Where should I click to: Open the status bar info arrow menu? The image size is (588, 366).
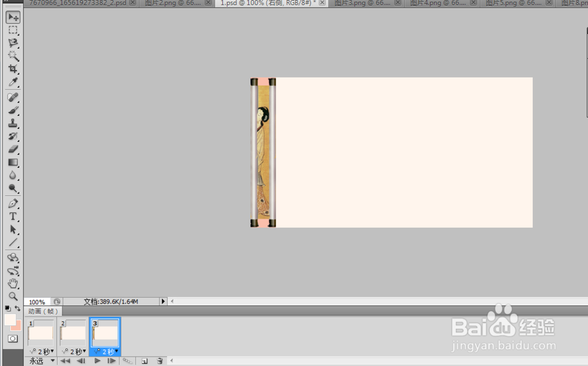163,301
